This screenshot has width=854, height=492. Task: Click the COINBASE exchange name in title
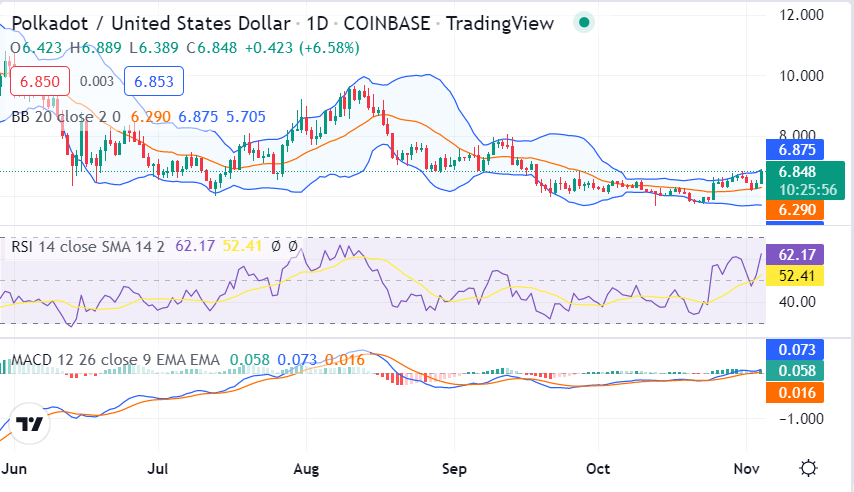click(387, 23)
